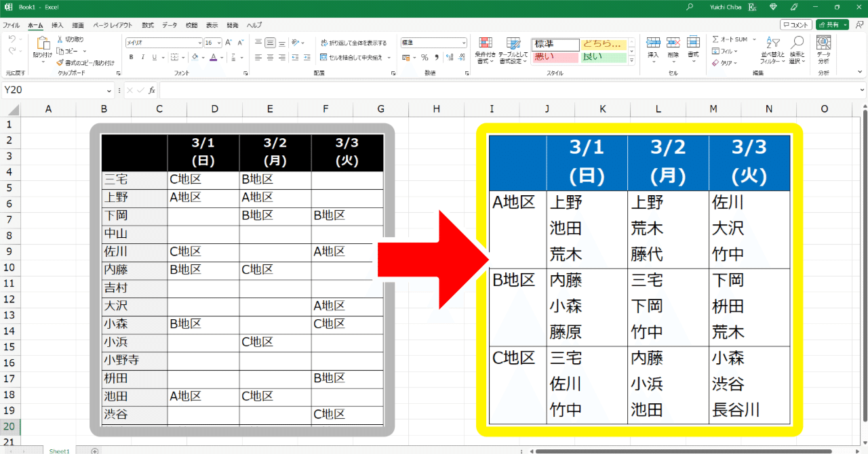Apply italic formatting
Viewport: 868px width, 454px height.
coord(143,57)
